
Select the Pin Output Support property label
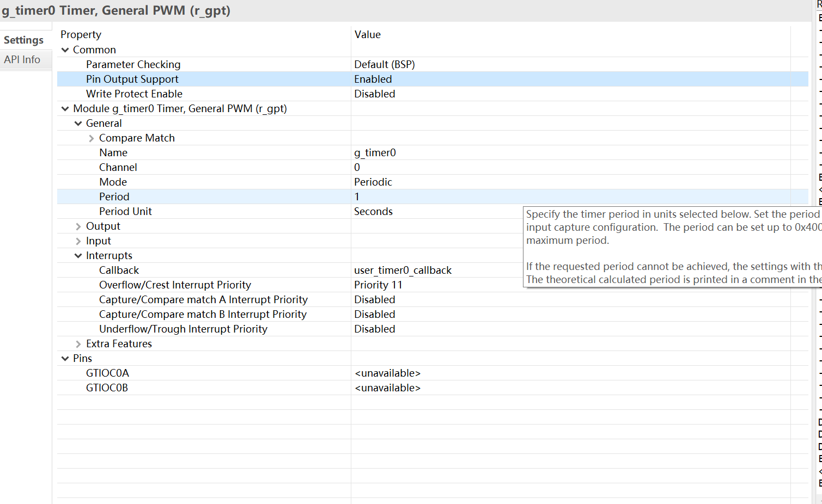coord(132,79)
